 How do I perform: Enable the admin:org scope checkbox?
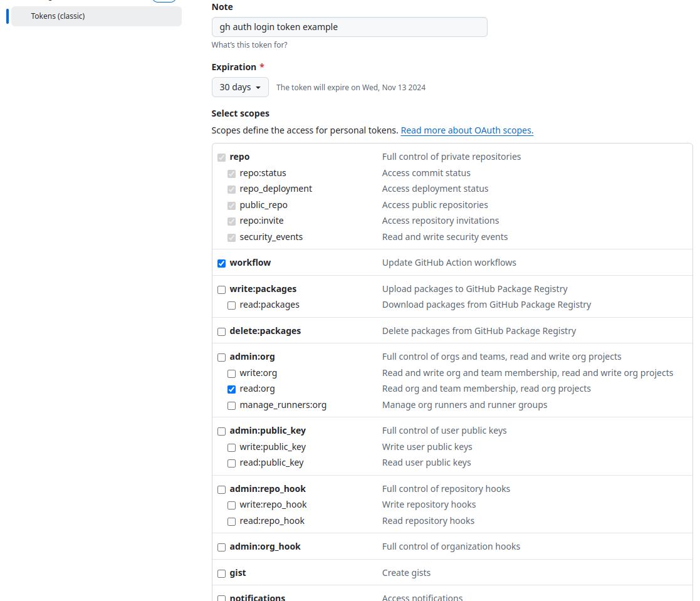click(x=222, y=357)
